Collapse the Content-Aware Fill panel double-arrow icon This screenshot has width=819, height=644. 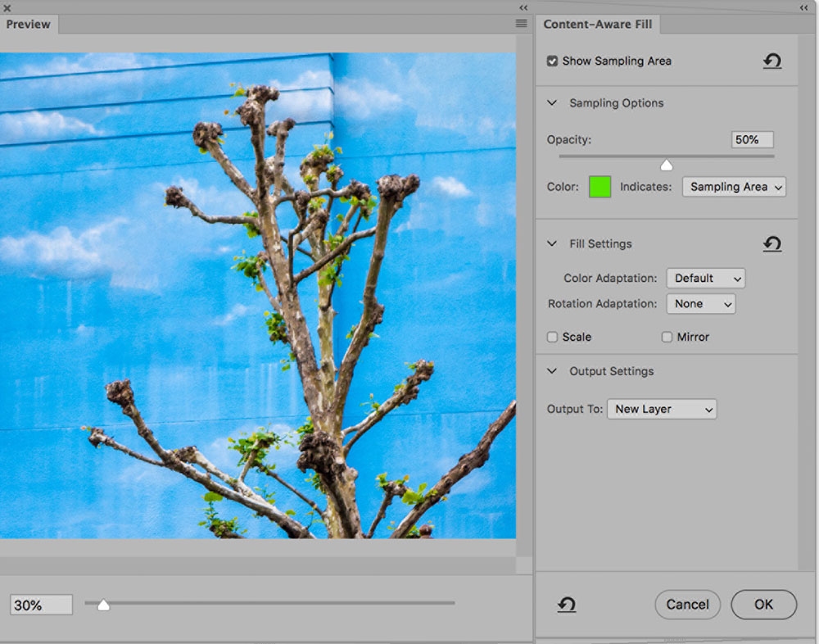click(x=803, y=7)
